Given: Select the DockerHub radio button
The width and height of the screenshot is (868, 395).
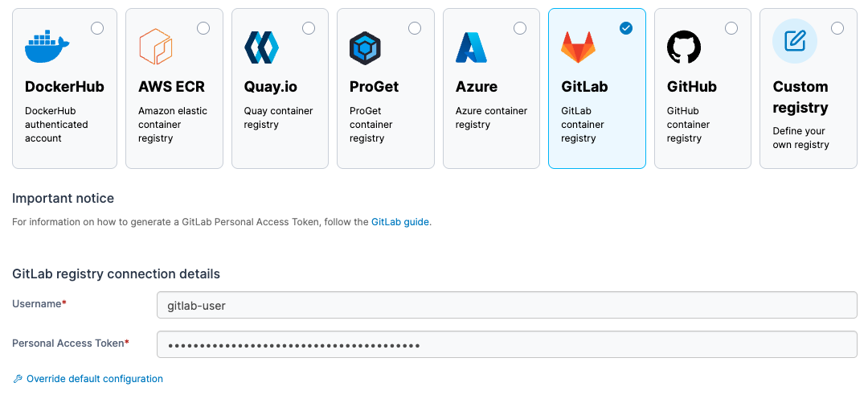Looking at the screenshot, I should [x=97, y=28].
